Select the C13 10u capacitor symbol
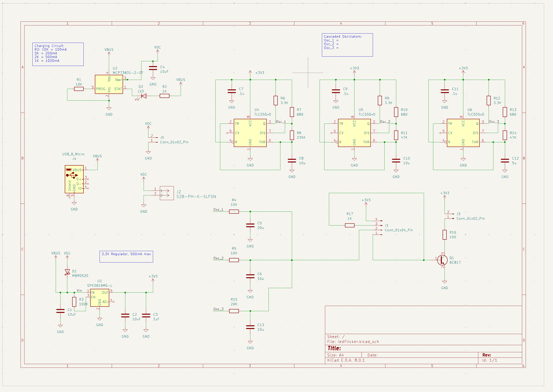The image size is (553, 392). 250,327
